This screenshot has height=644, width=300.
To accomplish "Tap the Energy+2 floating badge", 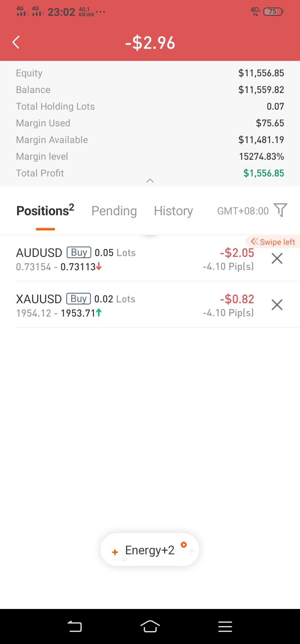I will point(150,550).
